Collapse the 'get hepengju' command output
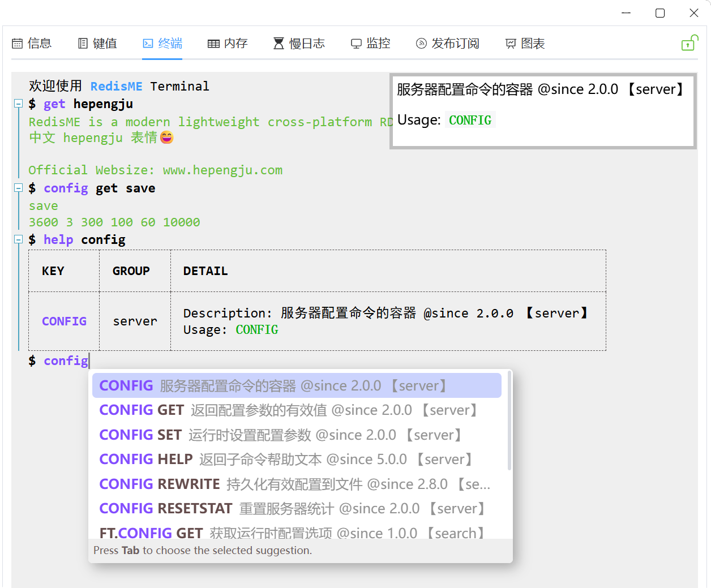This screenshot has width=711, height=588. [x=18, y=104]
